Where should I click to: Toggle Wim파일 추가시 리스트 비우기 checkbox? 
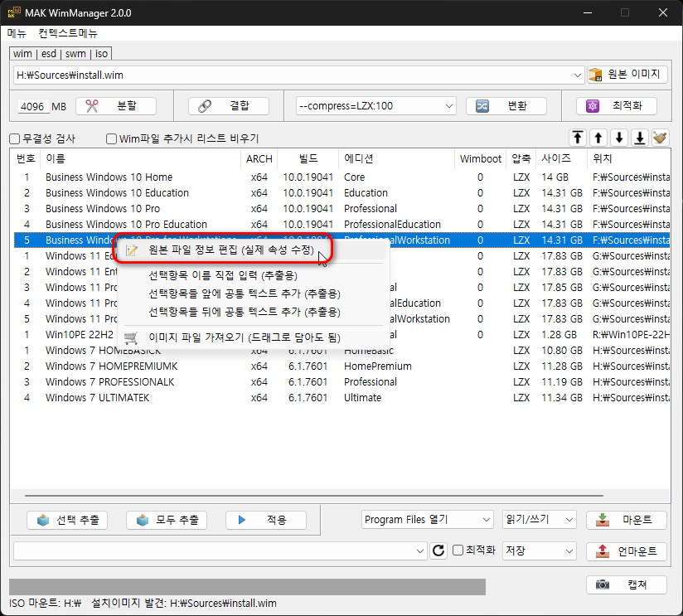pos(112,139)
